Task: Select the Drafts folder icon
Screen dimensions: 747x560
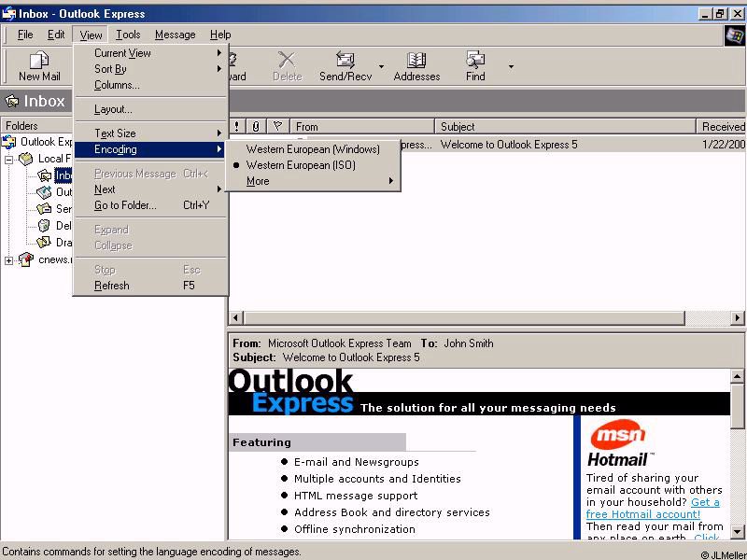Action: point(44,242)
